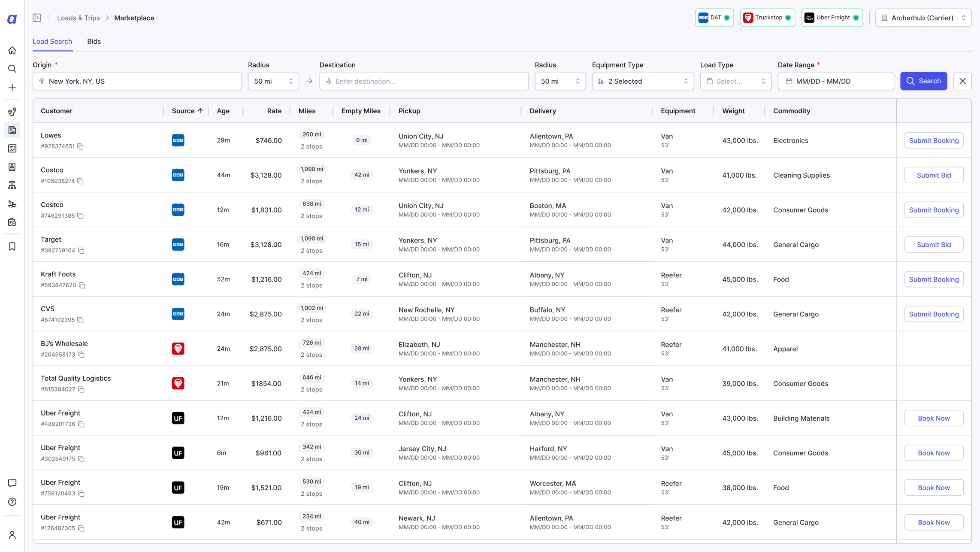This screenshot has width=980, height=552.
Task: Copy Lowes load number #928374651
Action: coord(80,146)
